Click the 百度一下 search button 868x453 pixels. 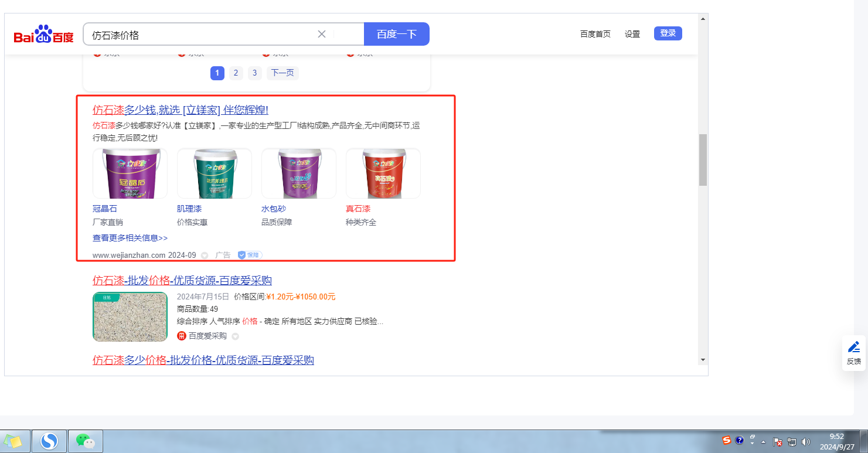click(x=397, y=34)
